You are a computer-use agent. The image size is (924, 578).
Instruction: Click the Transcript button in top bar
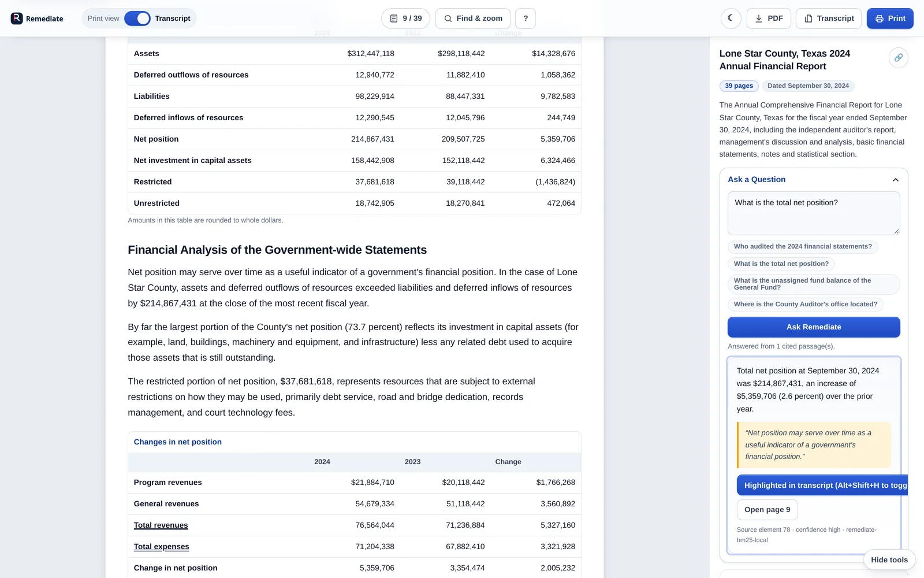[x=829, y=18]
